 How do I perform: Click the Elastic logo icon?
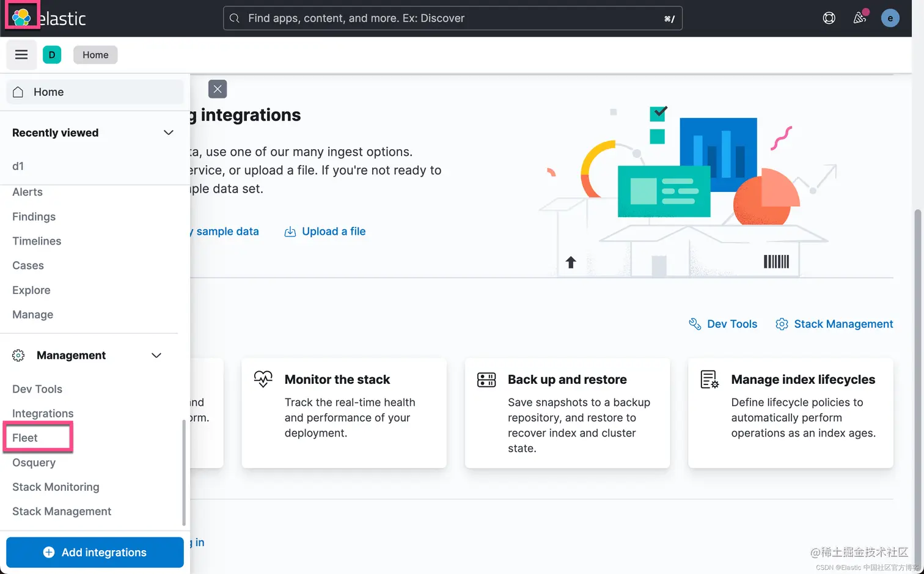pos(21,17)
